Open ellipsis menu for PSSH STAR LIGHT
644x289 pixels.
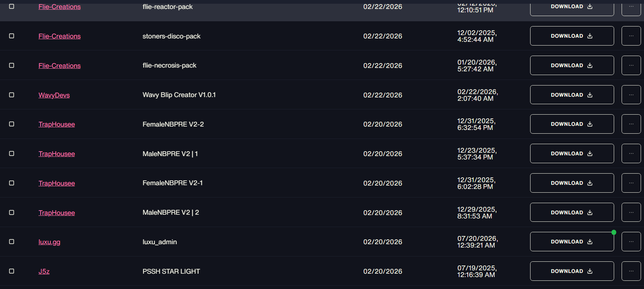[631, 271]
